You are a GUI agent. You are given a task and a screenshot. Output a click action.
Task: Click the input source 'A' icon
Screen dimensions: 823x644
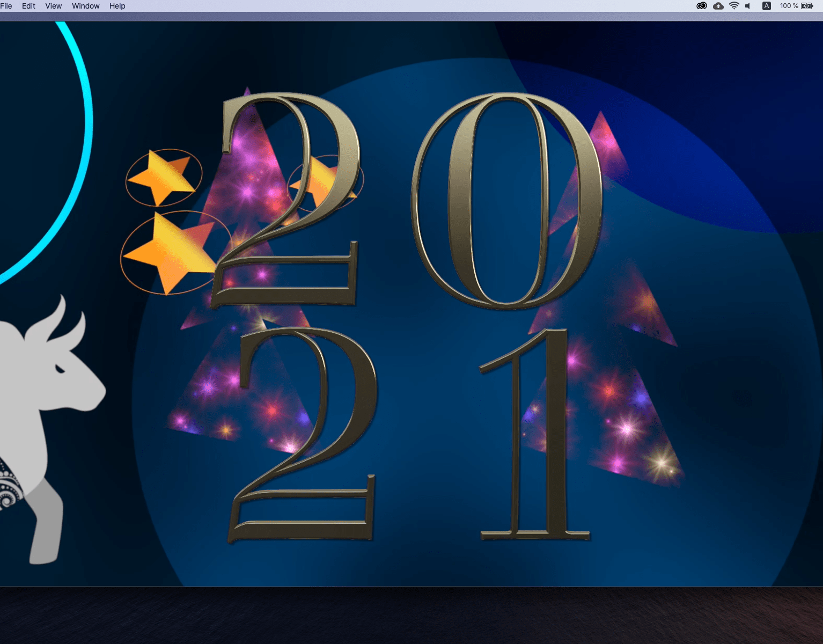coord(767,6)
